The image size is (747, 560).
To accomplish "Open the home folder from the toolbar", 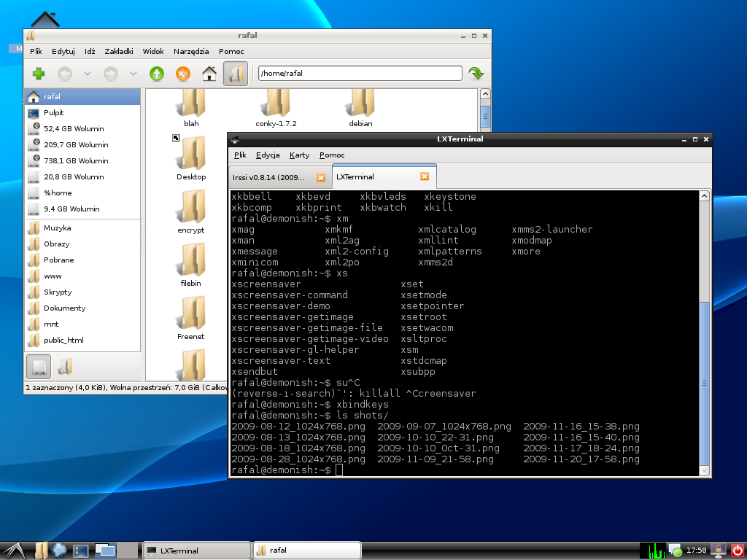I will pos(209,74).
